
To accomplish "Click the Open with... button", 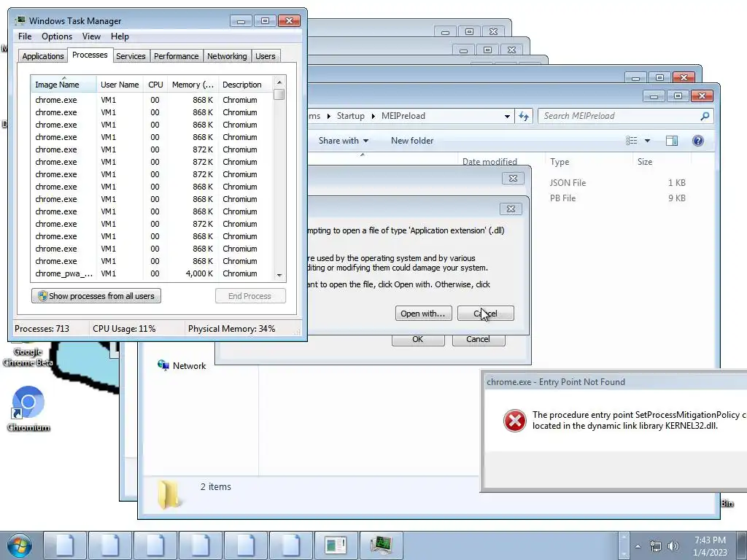I will (423, 314).
